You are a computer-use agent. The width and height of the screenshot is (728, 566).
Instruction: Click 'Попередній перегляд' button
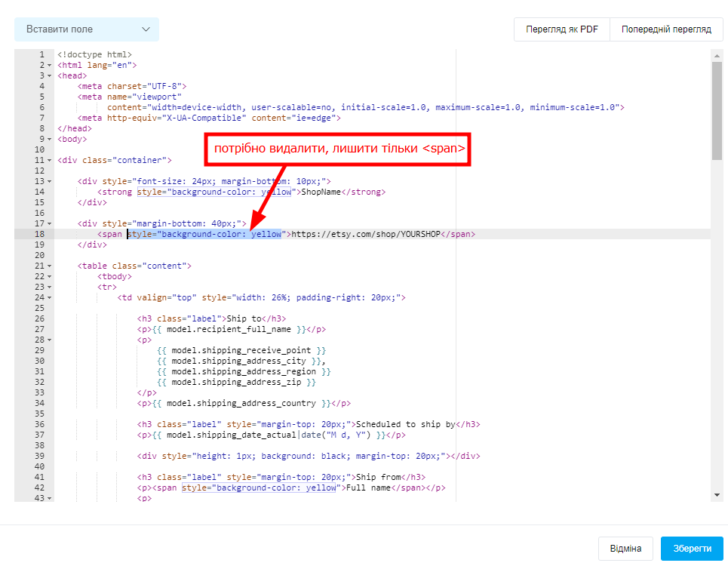point(666,29)
